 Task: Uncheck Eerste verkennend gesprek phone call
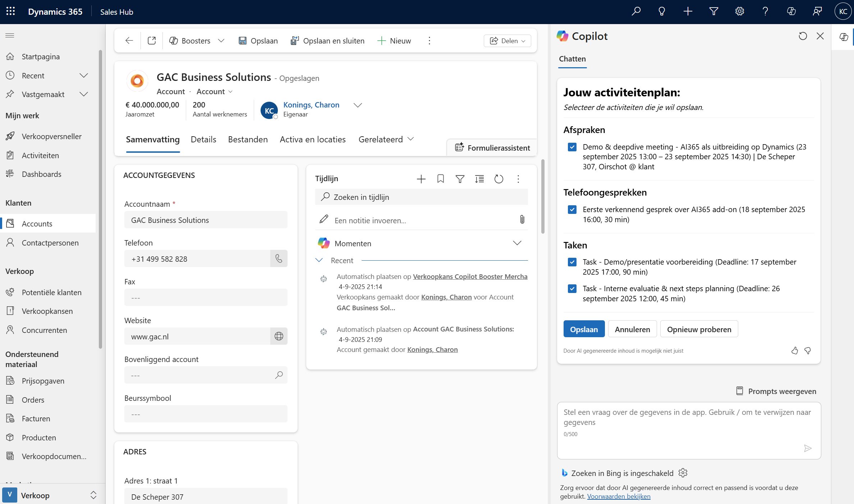pos(572,210)
